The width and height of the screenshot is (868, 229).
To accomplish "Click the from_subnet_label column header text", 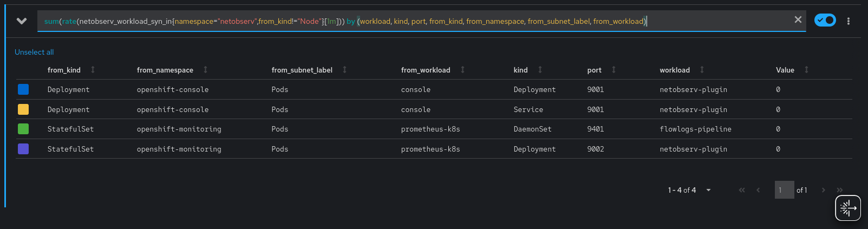I will [302, 70].
